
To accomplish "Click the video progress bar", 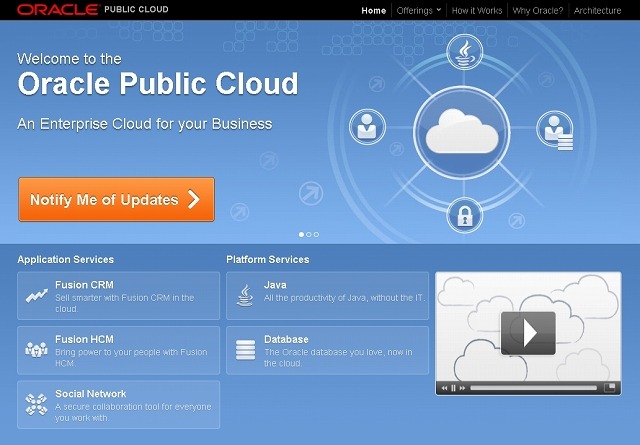I will 532,388.
